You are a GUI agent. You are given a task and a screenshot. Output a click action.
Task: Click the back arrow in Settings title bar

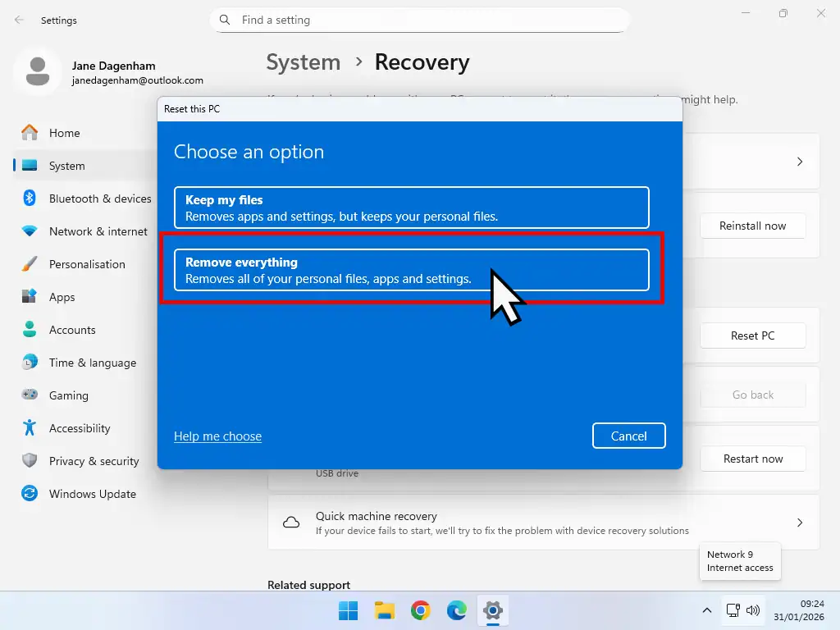18,20
